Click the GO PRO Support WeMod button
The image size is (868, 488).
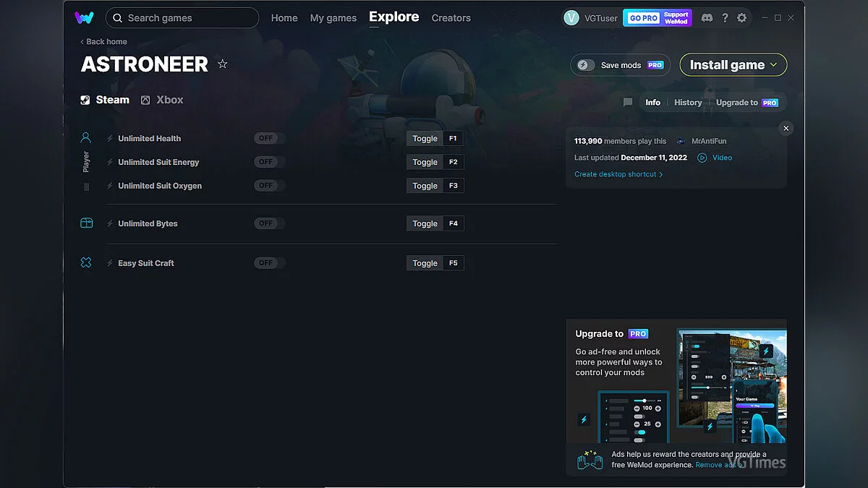click(658, 18)
